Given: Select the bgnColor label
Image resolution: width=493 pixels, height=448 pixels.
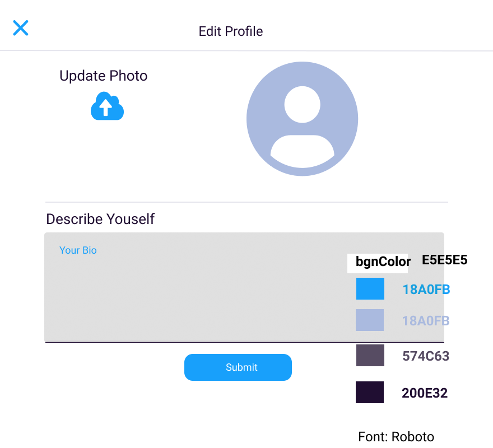Looking at the screenshot, I should (x=383, y=261).
